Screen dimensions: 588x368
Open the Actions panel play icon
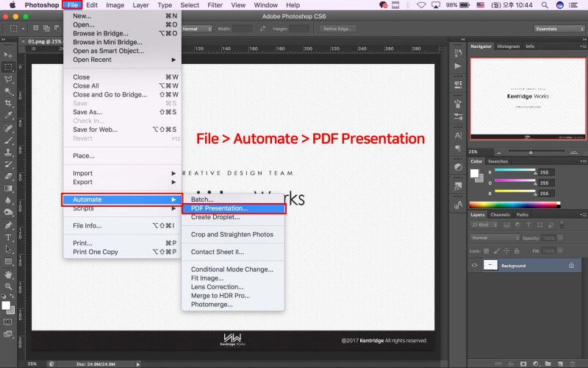point(458,66)
